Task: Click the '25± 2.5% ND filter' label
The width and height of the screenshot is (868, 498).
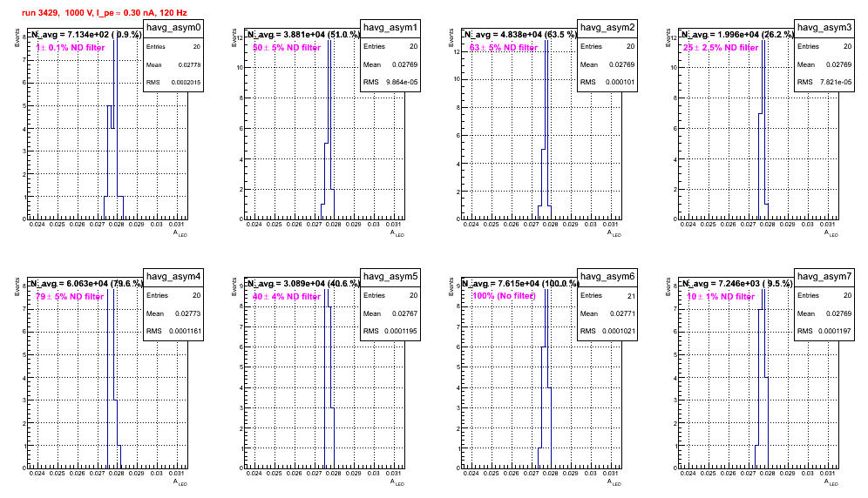Action: (721, 48)
